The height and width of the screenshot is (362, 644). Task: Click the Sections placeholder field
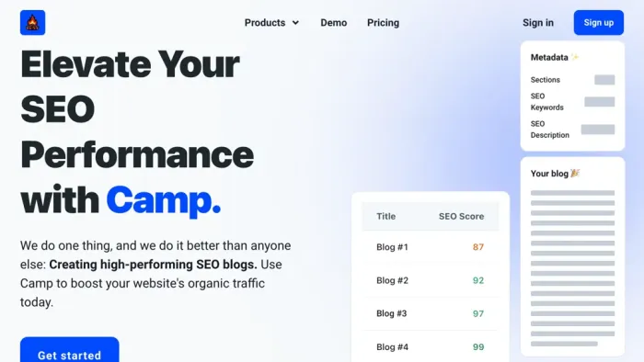pos(604,80)
